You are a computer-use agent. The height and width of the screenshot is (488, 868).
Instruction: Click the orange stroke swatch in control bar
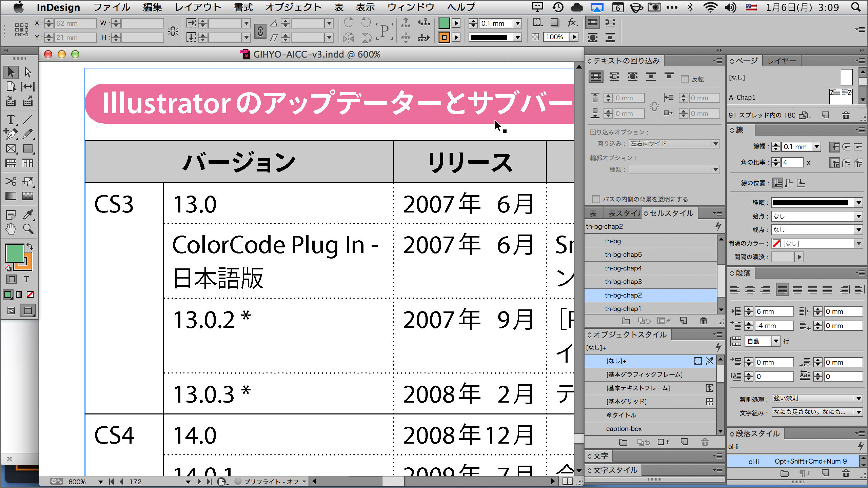444,37
